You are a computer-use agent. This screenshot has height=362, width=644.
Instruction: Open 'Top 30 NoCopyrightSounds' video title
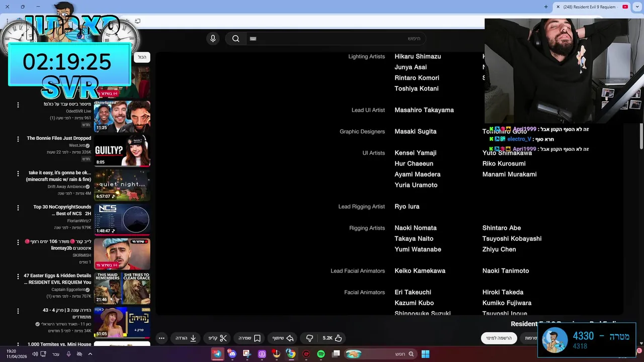(x=62, y=210)
